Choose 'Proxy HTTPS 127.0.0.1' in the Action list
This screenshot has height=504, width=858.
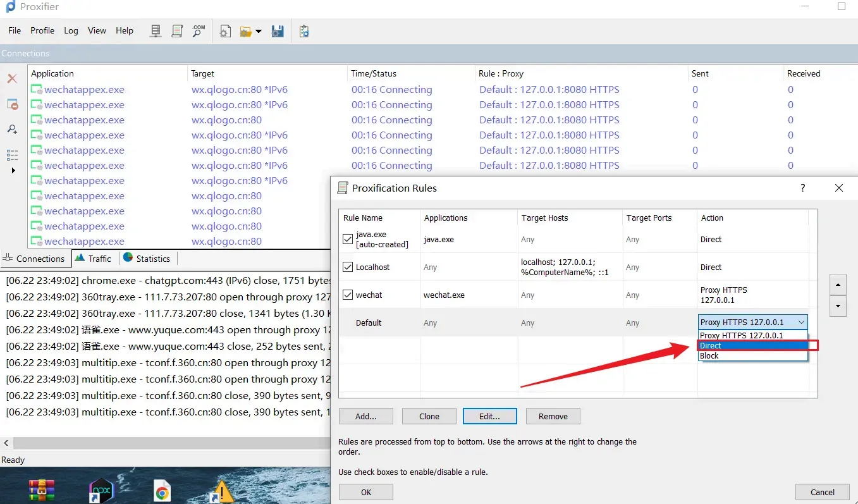click(753, 335)
